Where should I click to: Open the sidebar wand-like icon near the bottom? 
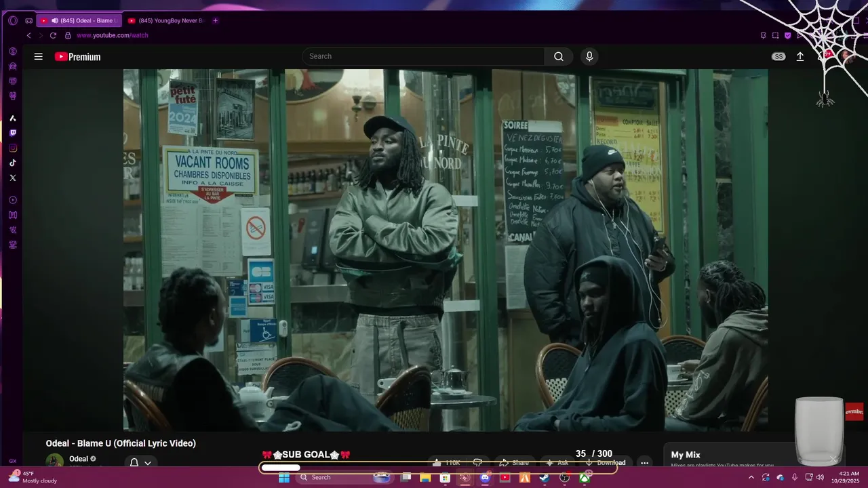(12, 230)
